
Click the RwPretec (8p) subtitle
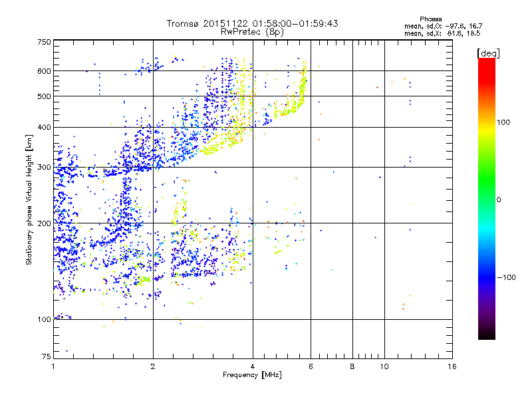click(x=252, y=32)
